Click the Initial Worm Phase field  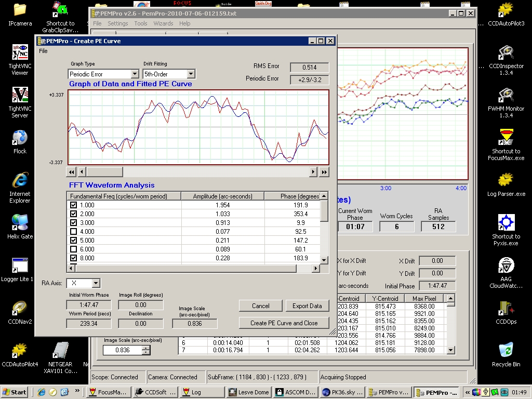[88, 304]
